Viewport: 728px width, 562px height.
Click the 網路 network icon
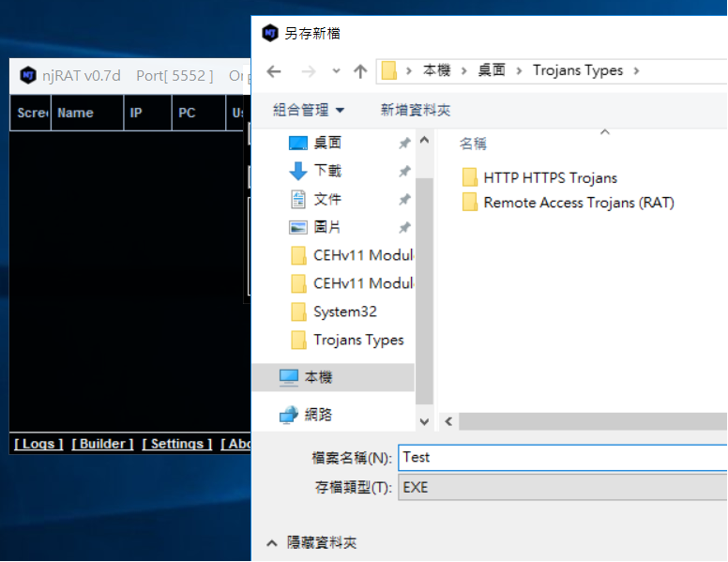pyautogui.click(x=289, y=415)
